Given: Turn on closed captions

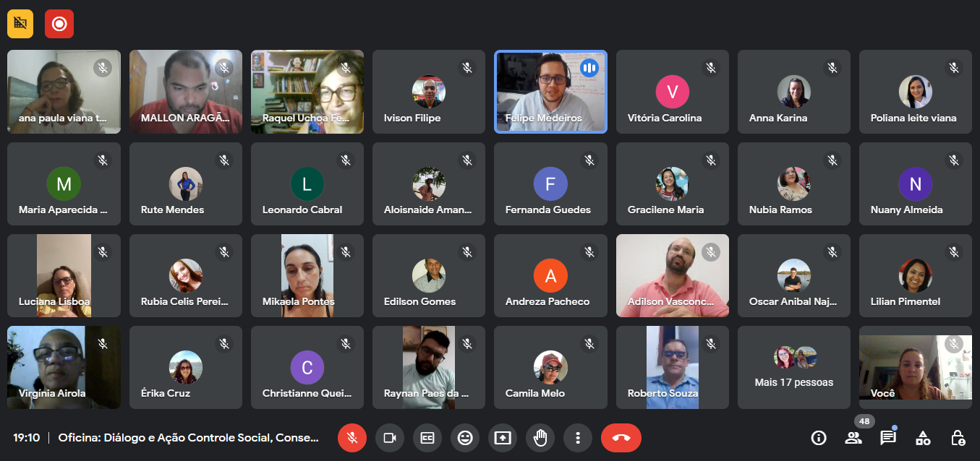Looking at the screenshot, I should pos(427,438).
